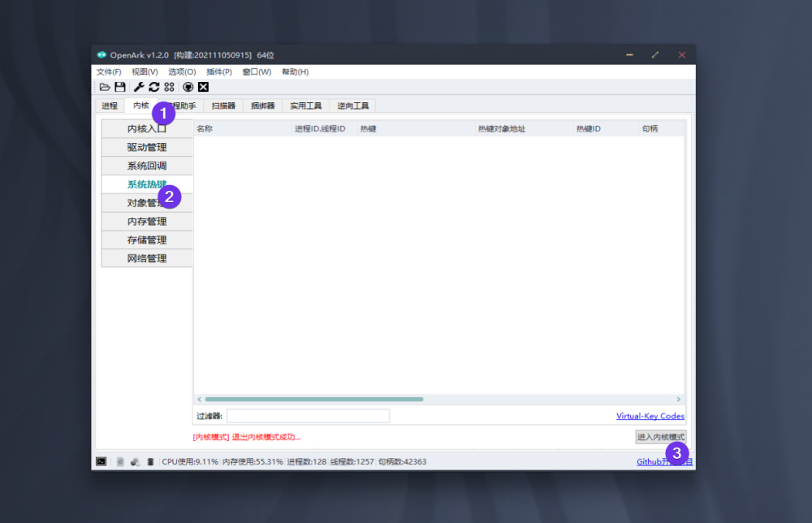Open the Virtual-Key Codes link
Screen dimensions: 812x523
(x=650, y=416)
